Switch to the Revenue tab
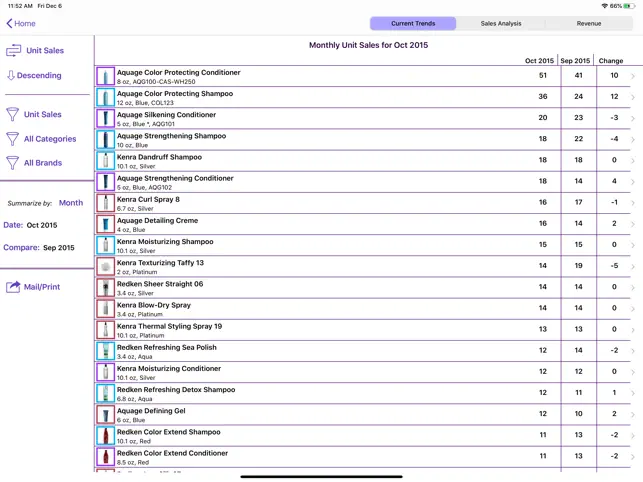The image size is (643, 482). click(589, 23)
